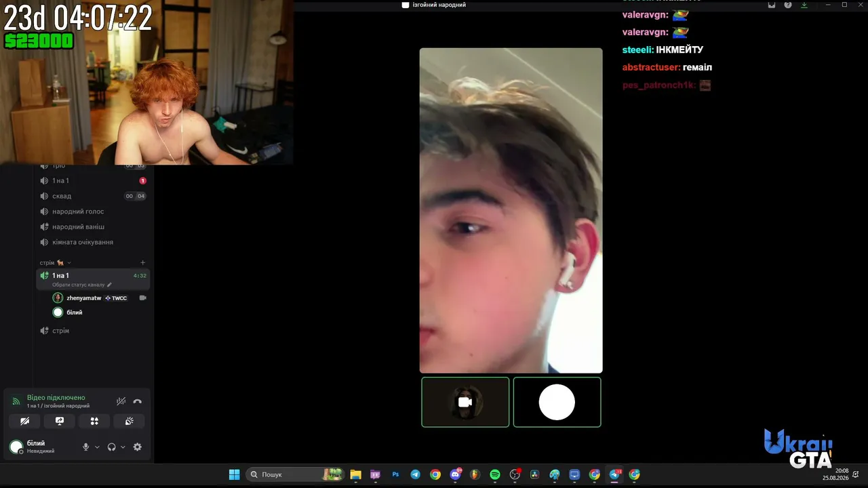Click camera icon next to zhenyamatw
This screenshot has height=488, width=868.
142,298
